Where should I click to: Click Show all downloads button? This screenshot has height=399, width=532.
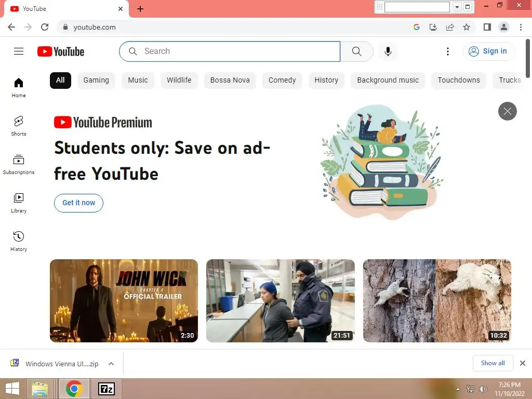[493, 363]
